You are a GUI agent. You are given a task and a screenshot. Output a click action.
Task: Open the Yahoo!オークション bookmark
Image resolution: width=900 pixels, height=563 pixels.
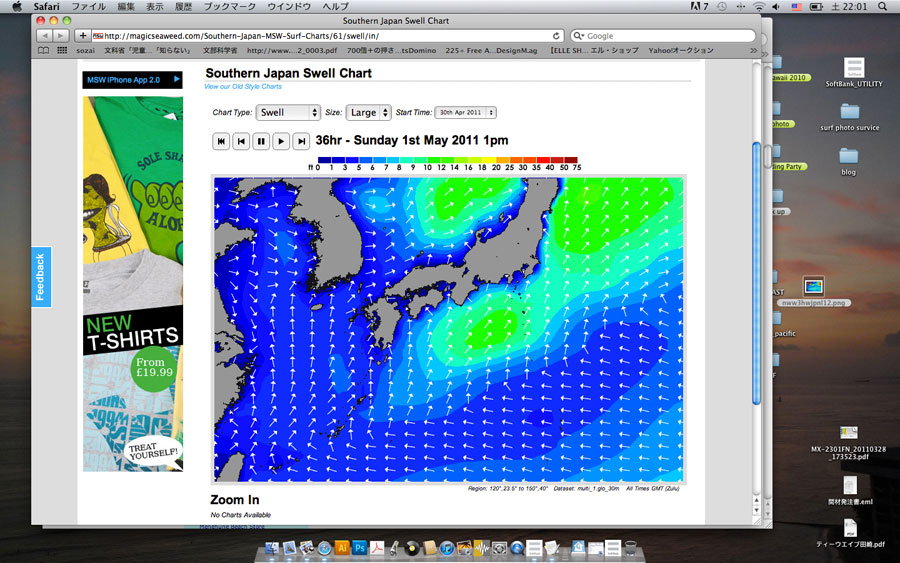coord(681,51)
